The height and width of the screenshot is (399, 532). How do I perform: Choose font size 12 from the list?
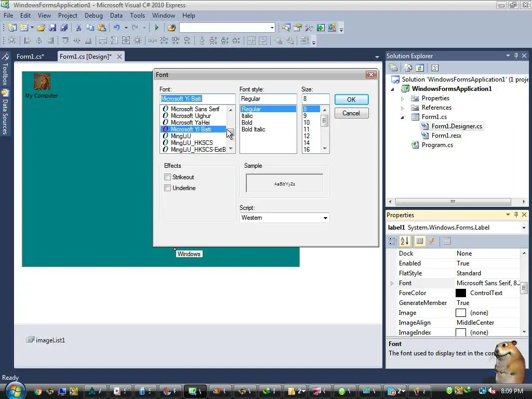pos(307,136)
